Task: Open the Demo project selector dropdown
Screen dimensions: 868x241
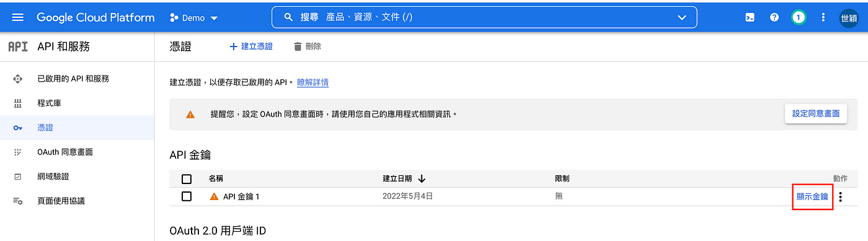Action: 194,18
